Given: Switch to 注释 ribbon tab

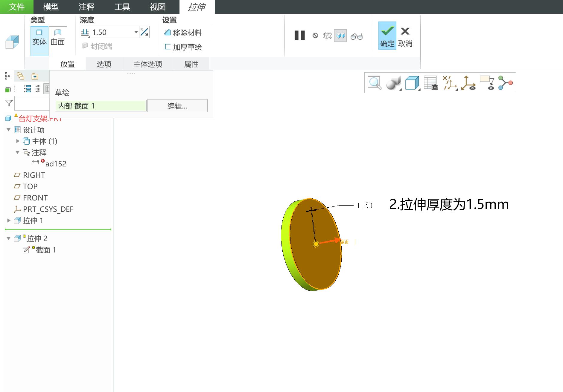Looking at the screenshot, I should point(86,7).
